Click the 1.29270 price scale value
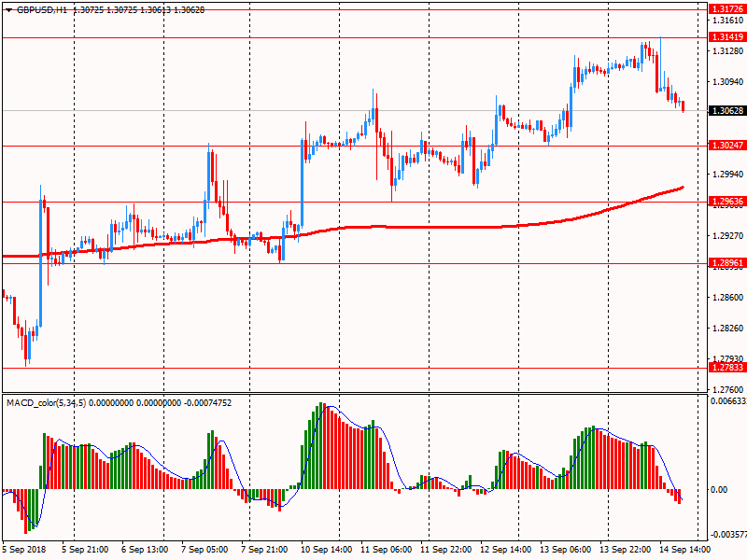 (728, 236)
